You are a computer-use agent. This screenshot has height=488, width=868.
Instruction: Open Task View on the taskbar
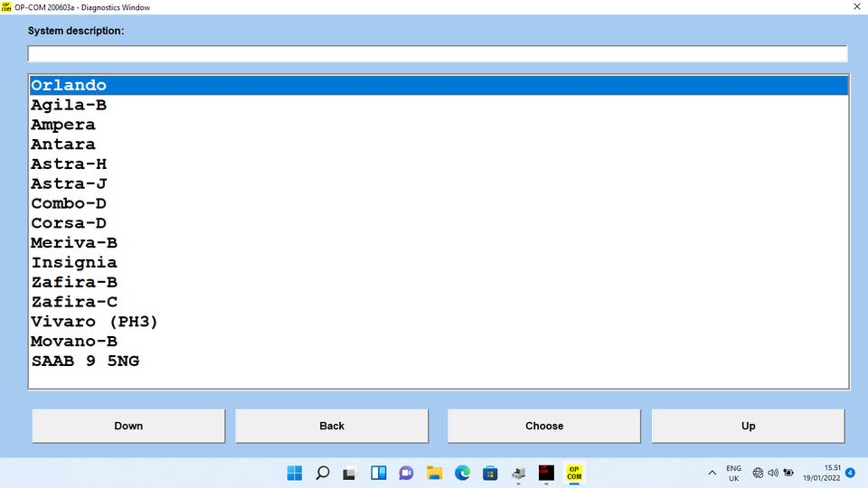[x=349, y=473]
